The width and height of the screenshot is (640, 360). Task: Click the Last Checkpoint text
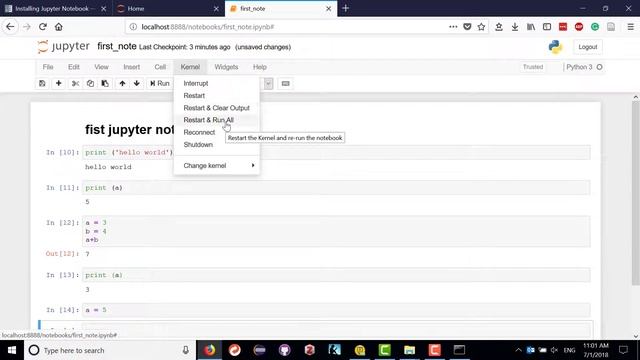[x=184, y=47]
